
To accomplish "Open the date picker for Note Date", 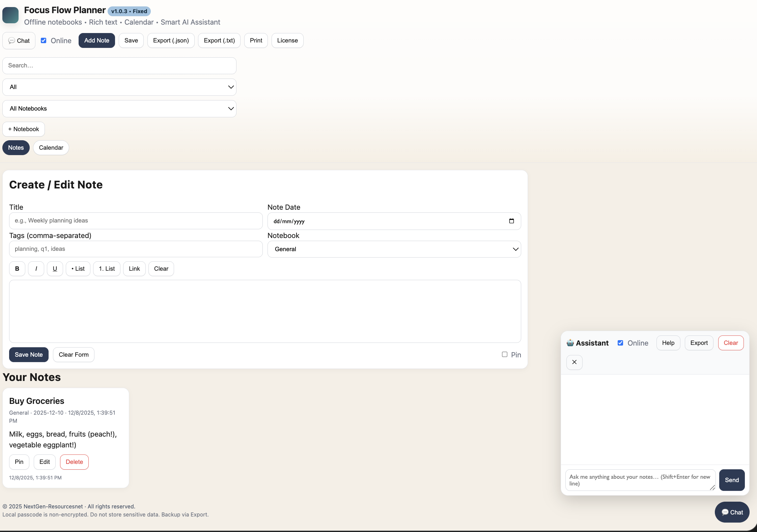I will click(x=511, y=221).
